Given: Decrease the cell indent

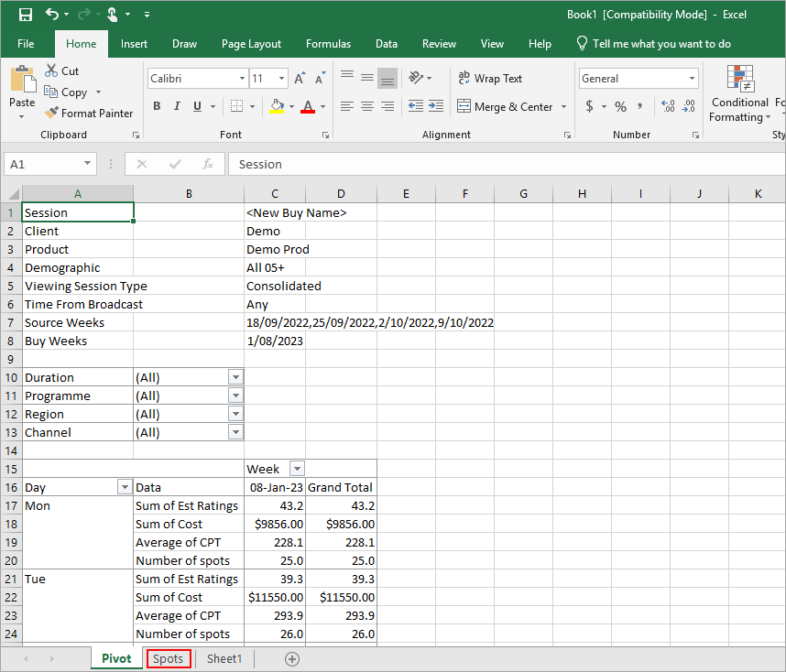Looking at the screenshot, I should (x=416, y=106).
